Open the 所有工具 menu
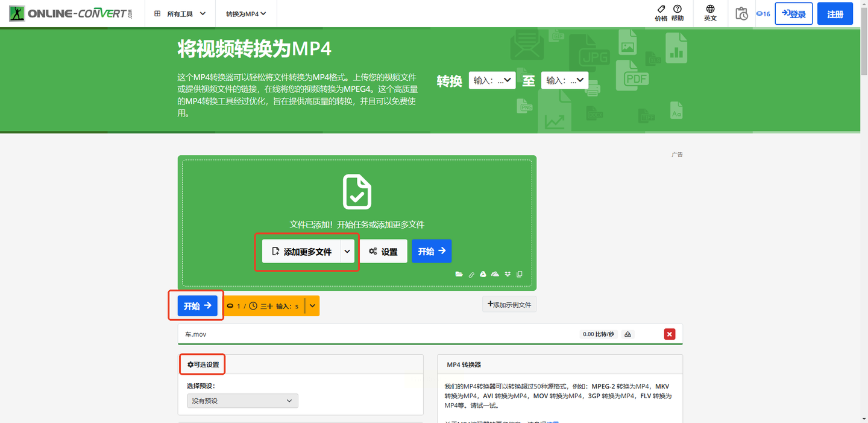Image resolution: width=868 pixels, height=423 pixels. click(180, 13)
